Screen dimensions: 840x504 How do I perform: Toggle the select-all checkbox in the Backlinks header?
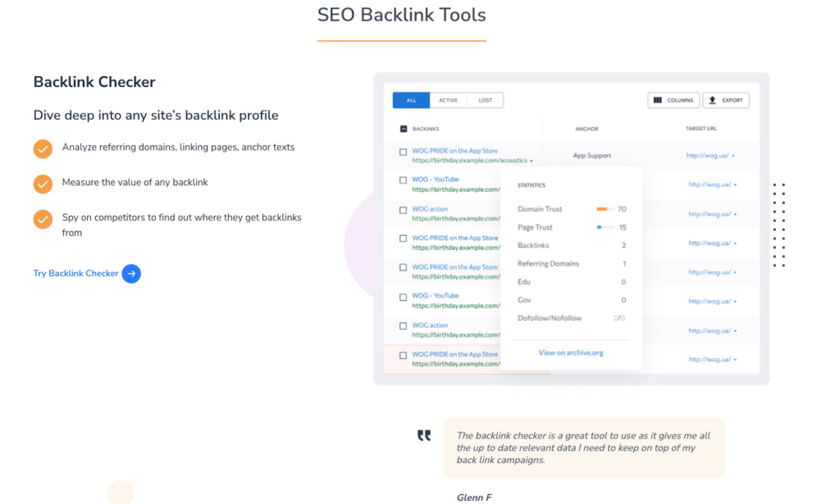(403, 129)
